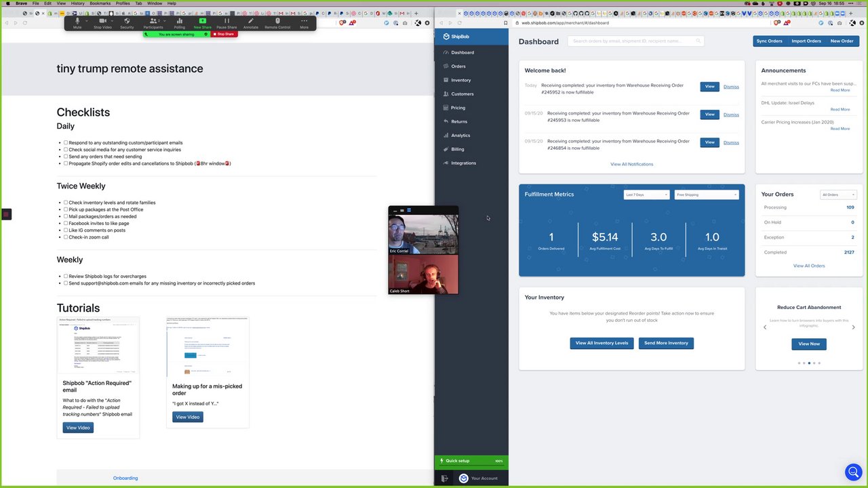This screenshot has height=488, width=868.
Task: Go to next slide in Reduce Cart Abandonment carousel
Action: pos(854,327)
